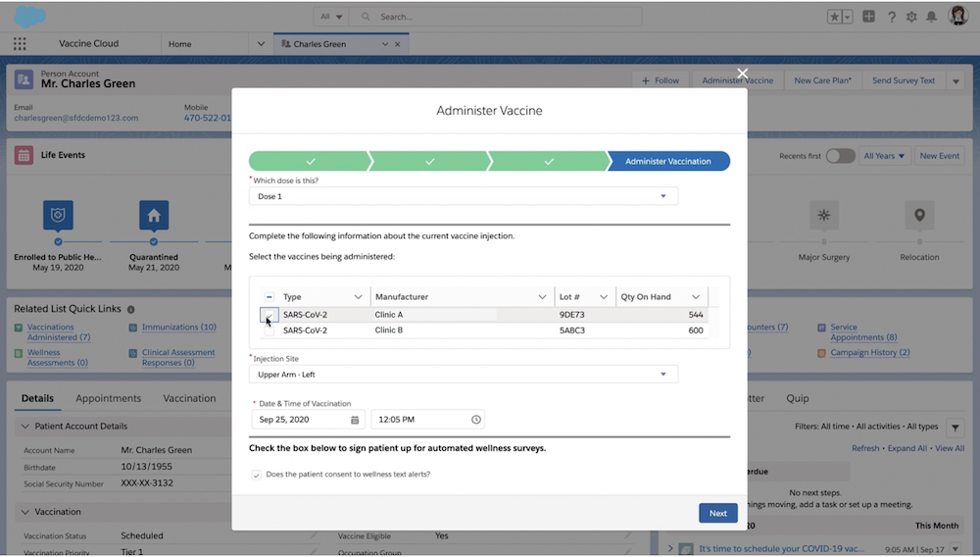Toggle the wellness text alerts consent checkbox
Image resolution: width=980 pixels, height=557 pixels.
257,475
